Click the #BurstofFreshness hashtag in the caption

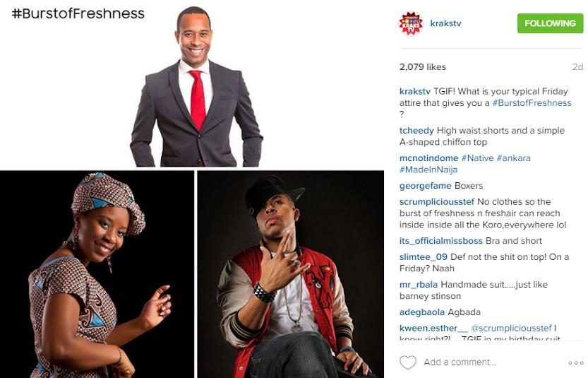[532, 103]
